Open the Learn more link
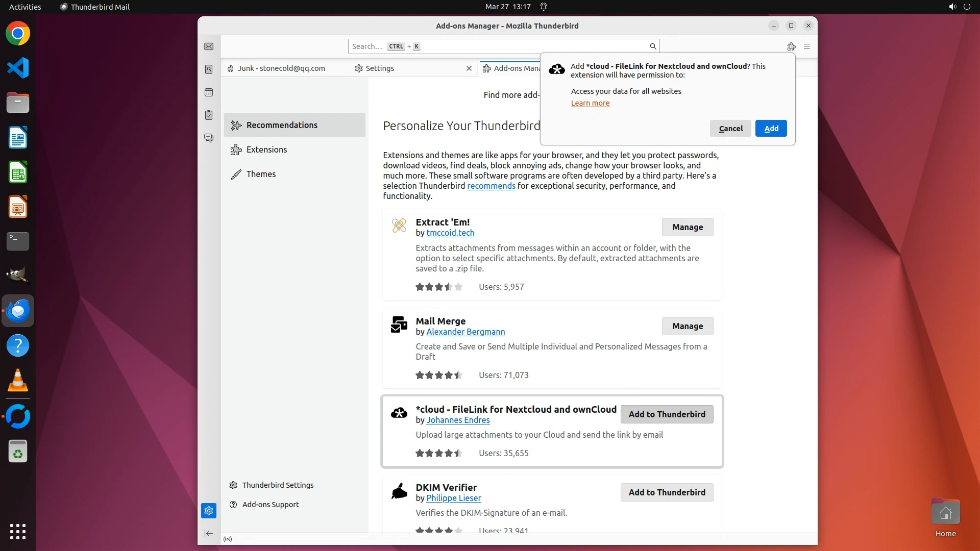Viewport: 980px width, 551px height. tap(590, 103)
